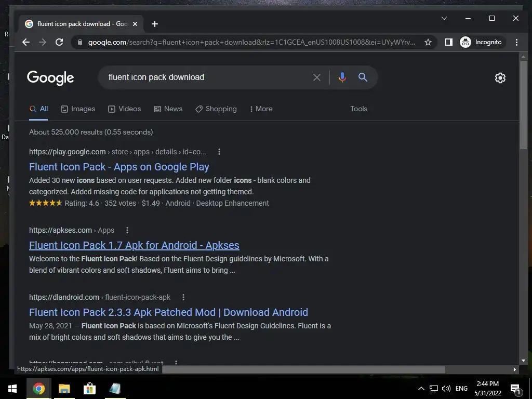Switch to Videos results
Screen dimensions: 532x399
coord(124,109)
